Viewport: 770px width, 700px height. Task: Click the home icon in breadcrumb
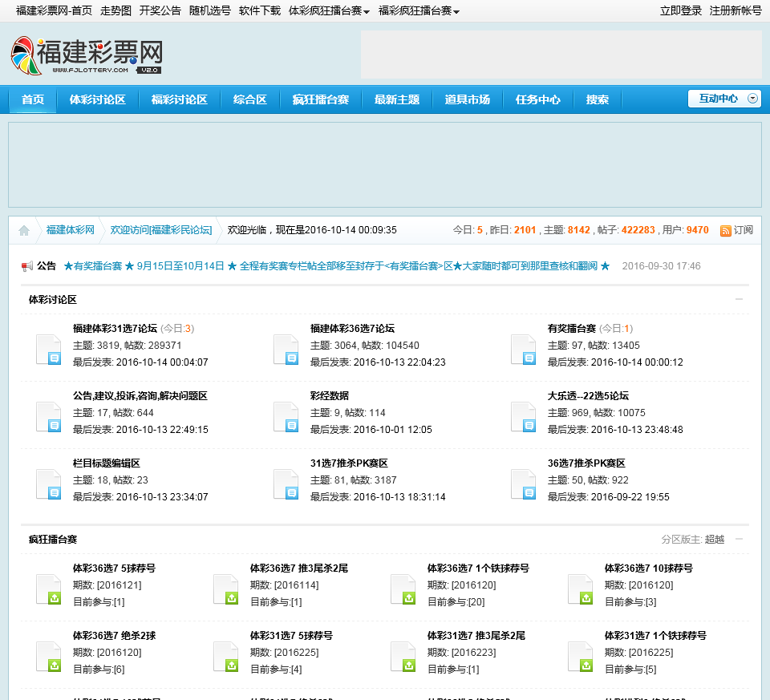[24, 231]
